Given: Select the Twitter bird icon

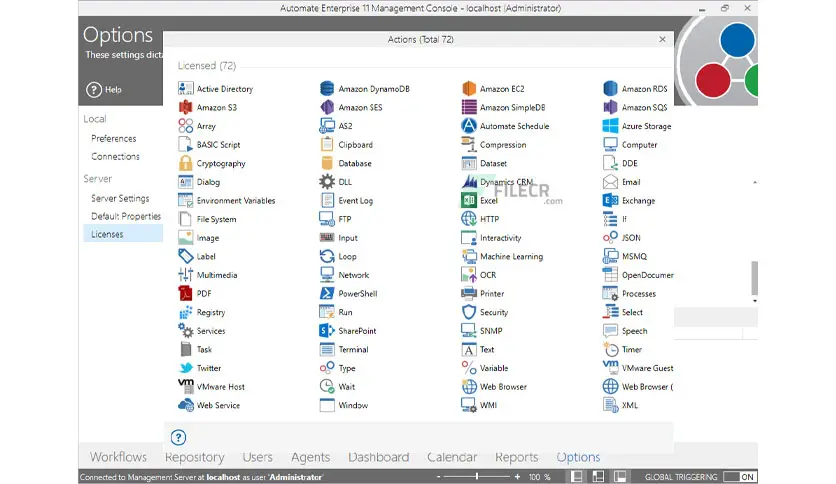Looking at the screenshot, I should 186,368.
